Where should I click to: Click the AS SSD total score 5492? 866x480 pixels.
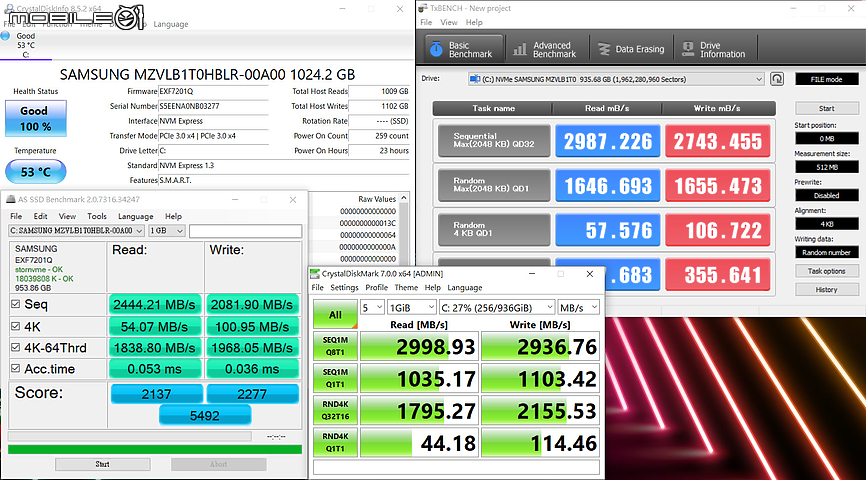click(x=205, y=415)
